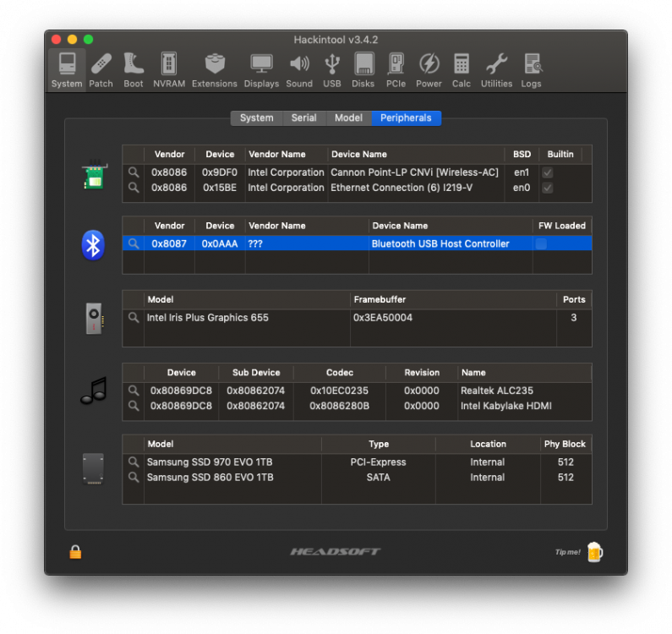Click the FW Loaded column header
This screenshot has width=672, height=634.
click(x=562, y=226)
